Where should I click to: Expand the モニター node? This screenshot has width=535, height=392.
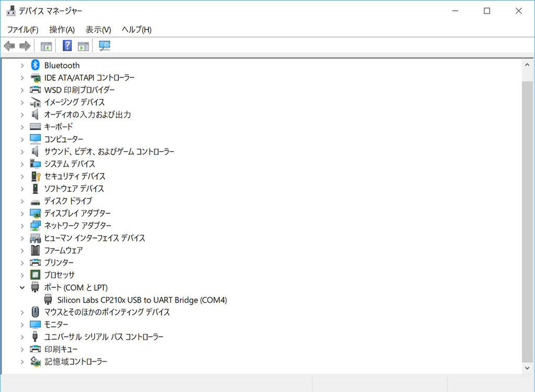[x=22, y=325]
